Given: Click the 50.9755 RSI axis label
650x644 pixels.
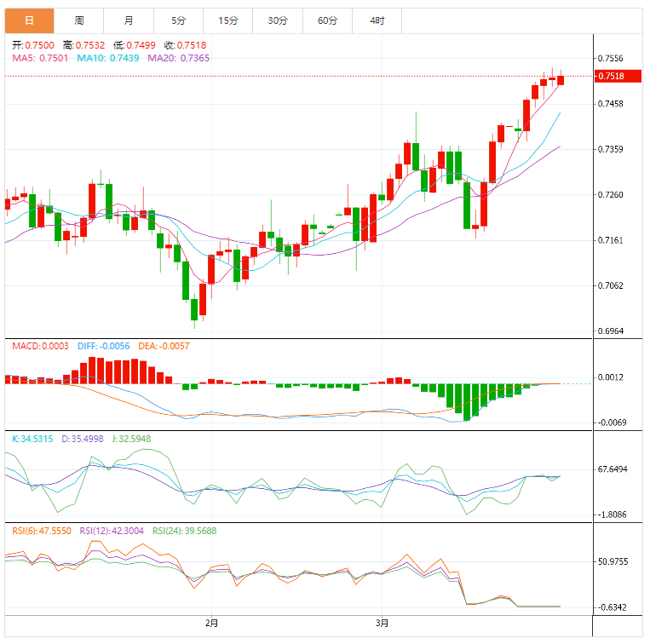Looking at the screenshot, I should click(613, 562).
